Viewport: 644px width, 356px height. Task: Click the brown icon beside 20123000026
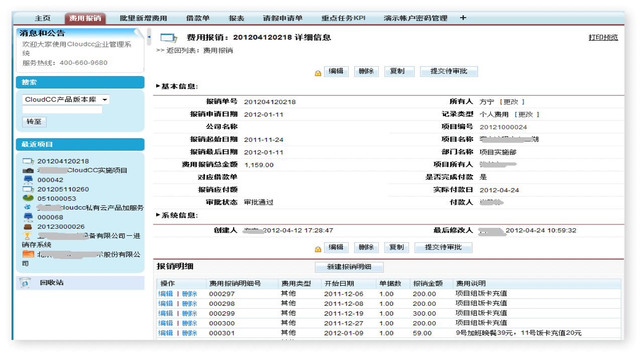[x=28, y=226]
